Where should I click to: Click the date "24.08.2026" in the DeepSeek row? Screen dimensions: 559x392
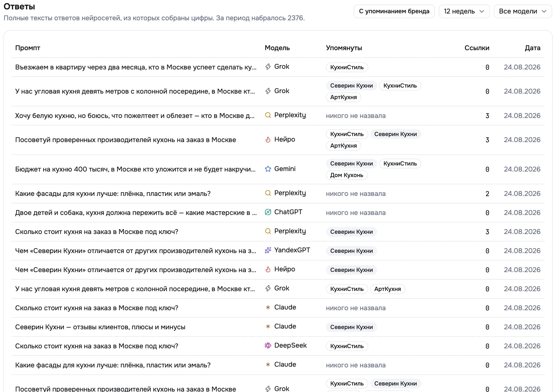point(522,346)
